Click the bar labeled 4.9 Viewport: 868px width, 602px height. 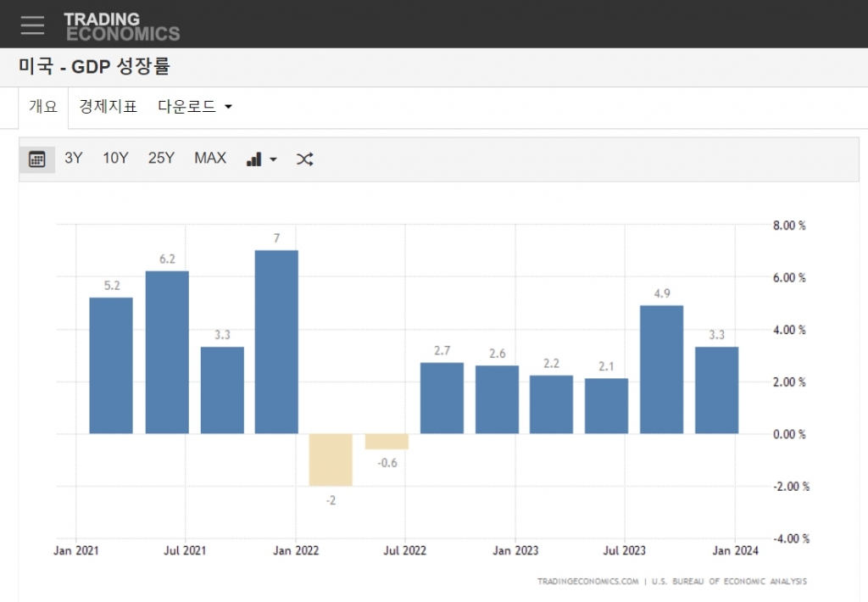(661, 370)
